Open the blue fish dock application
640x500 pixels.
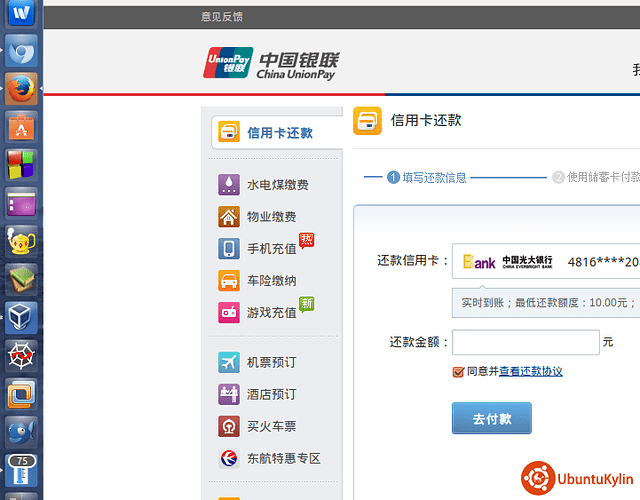pyautogui.click(x=21, y=431)
